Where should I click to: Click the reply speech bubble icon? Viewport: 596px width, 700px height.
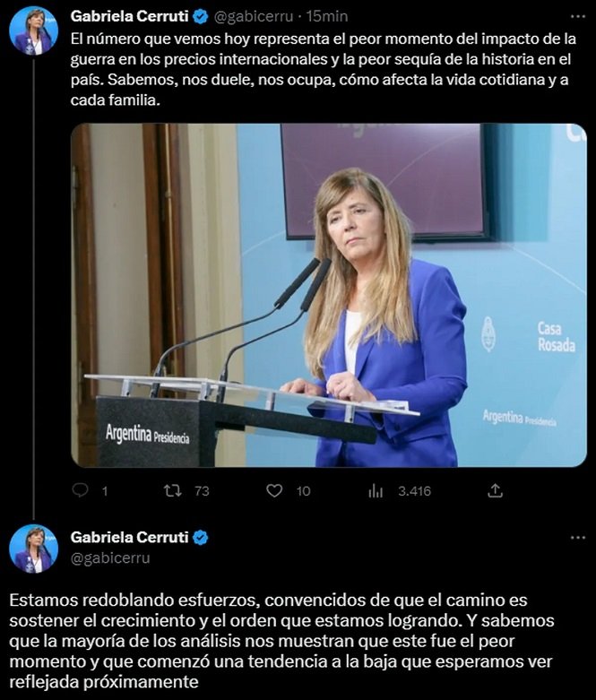pyautogui.click(x=81, y=490)
